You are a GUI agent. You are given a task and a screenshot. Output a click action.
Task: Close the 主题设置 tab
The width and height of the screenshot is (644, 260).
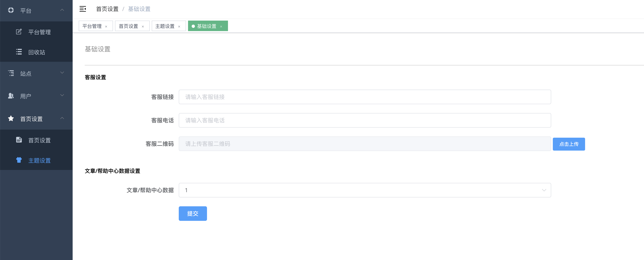pyautogui.click(x=179, y=26)
